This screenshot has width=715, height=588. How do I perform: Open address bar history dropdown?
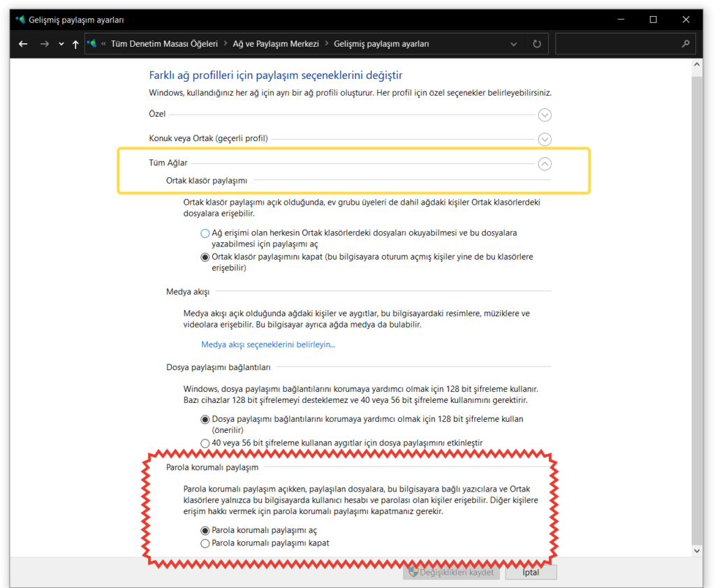pyautogui.click(x=513, y=44)
